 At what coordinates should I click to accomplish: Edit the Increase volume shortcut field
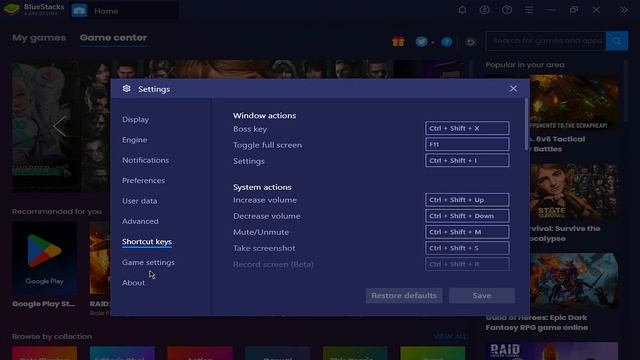[x=467, y=200]
